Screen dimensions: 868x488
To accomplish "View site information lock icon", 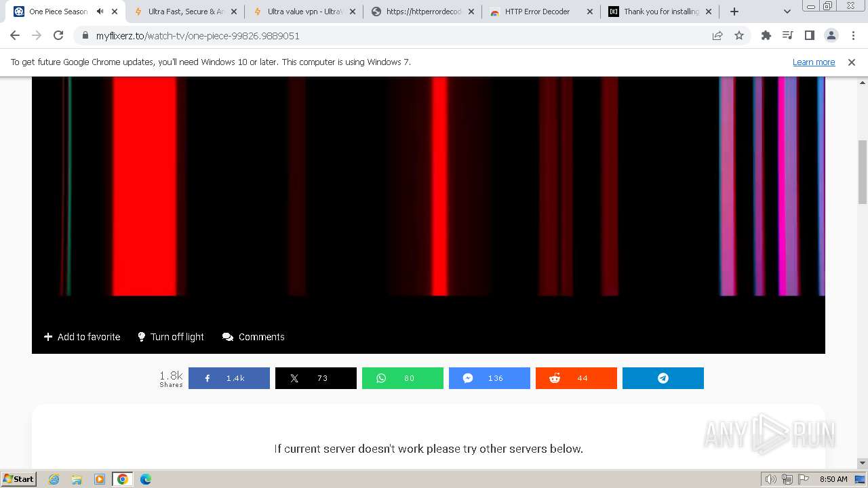I will 85,36.
